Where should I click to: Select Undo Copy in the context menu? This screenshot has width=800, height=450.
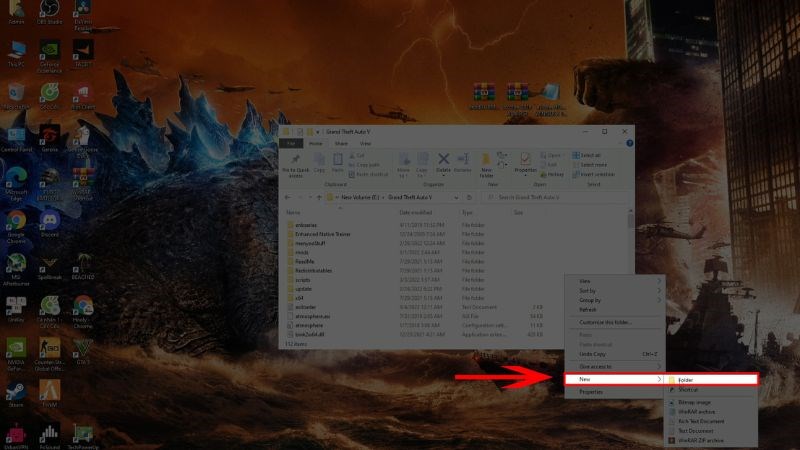click(x=615, y=354)
